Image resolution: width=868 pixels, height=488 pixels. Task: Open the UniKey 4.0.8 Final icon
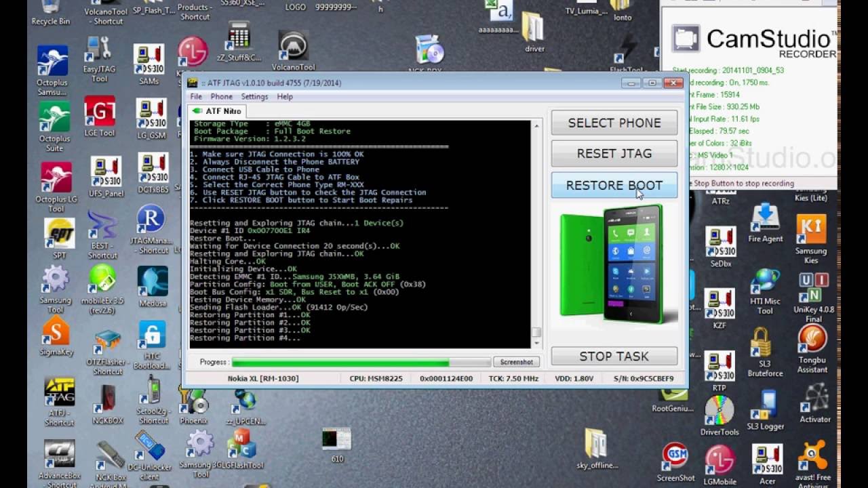coord(814,298)
